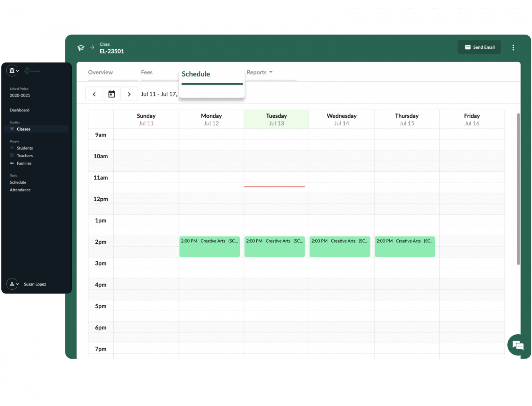Click the graduation cap icon in the class header
532x406 pixels.
pos(81,48)
